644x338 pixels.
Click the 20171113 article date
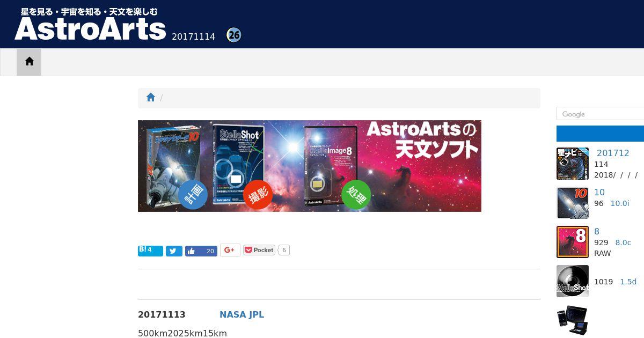tap(162, 315)
